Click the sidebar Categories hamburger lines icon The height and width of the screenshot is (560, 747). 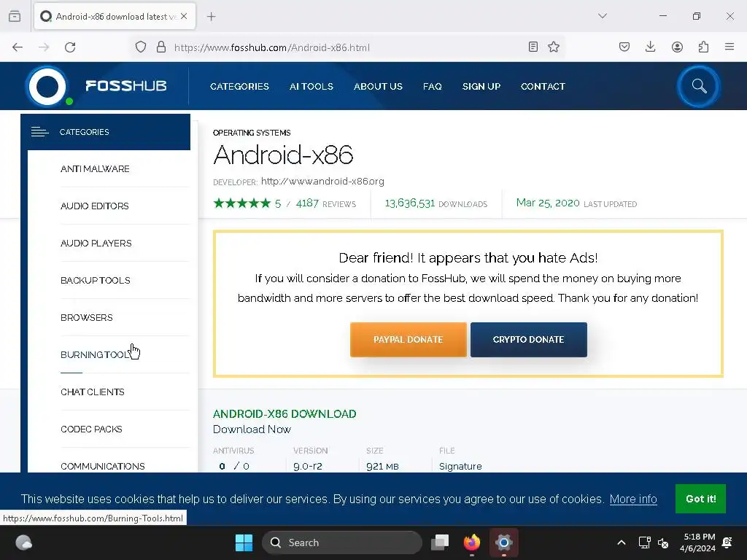click(39, 132)
